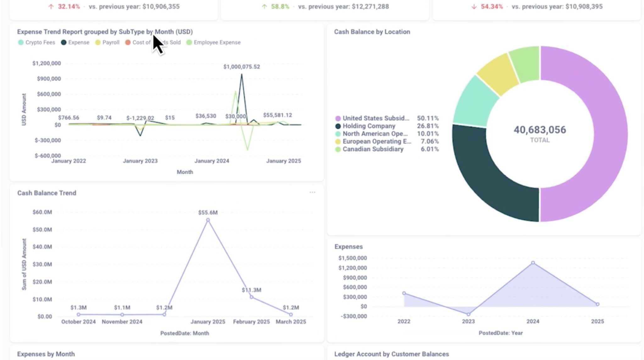Click the Crypto Fees legend color dot
The height and width of the screenshot is (360, 644).
pyautogui.click(x=21, y=42)
